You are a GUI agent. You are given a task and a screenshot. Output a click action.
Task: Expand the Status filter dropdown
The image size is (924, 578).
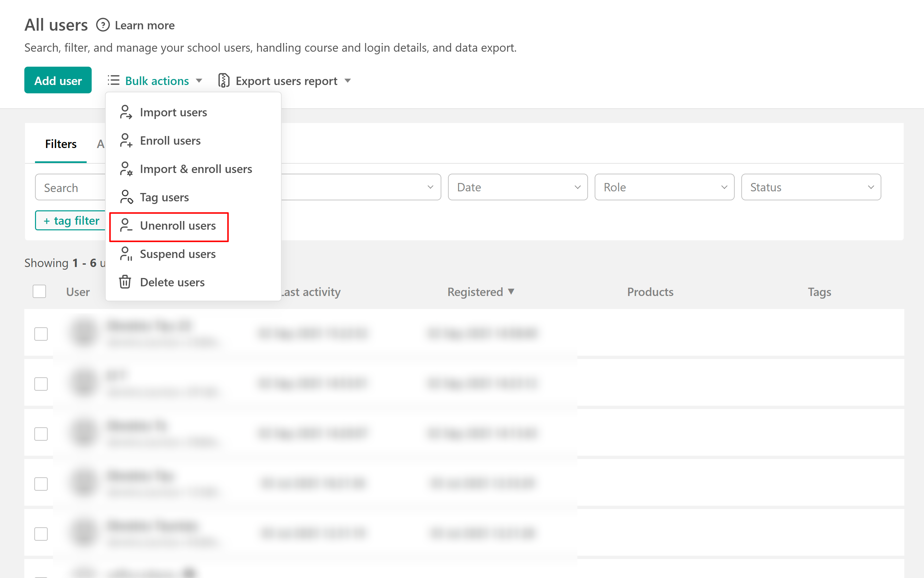click(x=810, y=187)
